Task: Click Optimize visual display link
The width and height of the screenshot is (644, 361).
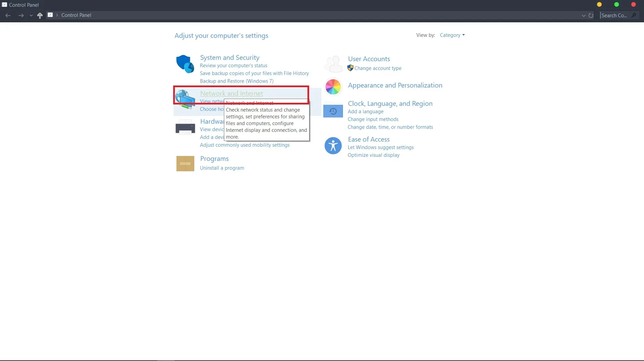Action: coord(373,155)
